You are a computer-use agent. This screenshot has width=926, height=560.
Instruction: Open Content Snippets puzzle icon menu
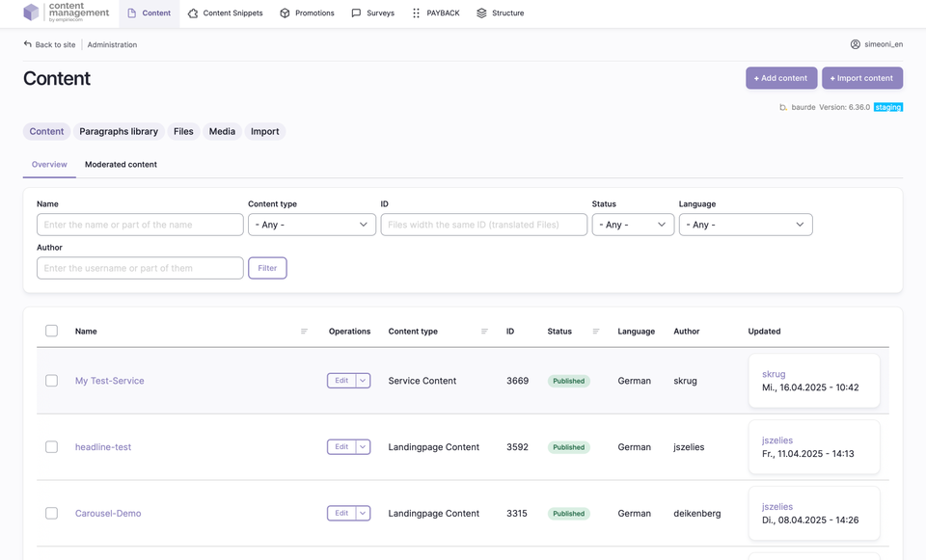point(193,13)
